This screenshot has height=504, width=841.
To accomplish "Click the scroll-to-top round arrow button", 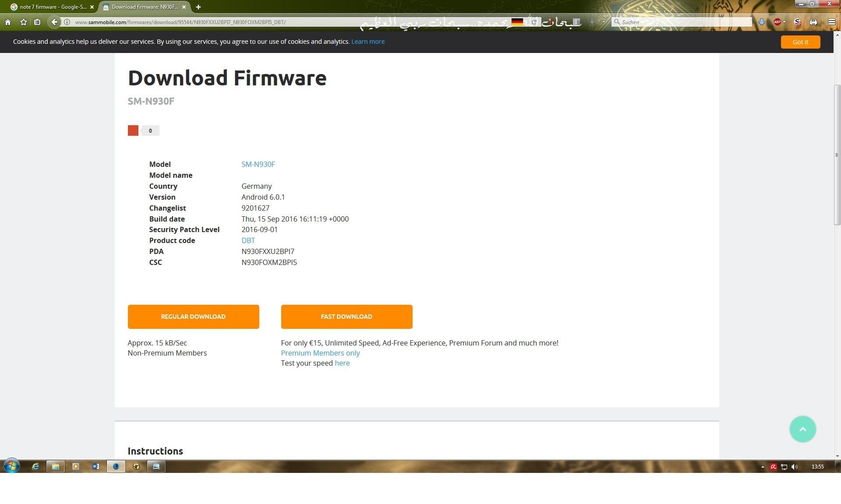I will (802, 429).
